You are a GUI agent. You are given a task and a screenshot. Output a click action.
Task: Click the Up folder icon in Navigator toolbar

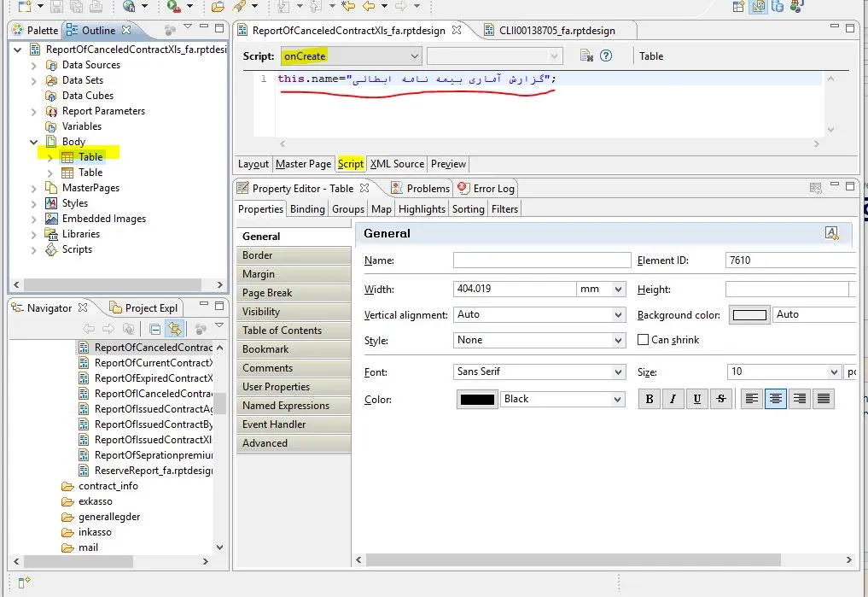(x=128, y=329)
